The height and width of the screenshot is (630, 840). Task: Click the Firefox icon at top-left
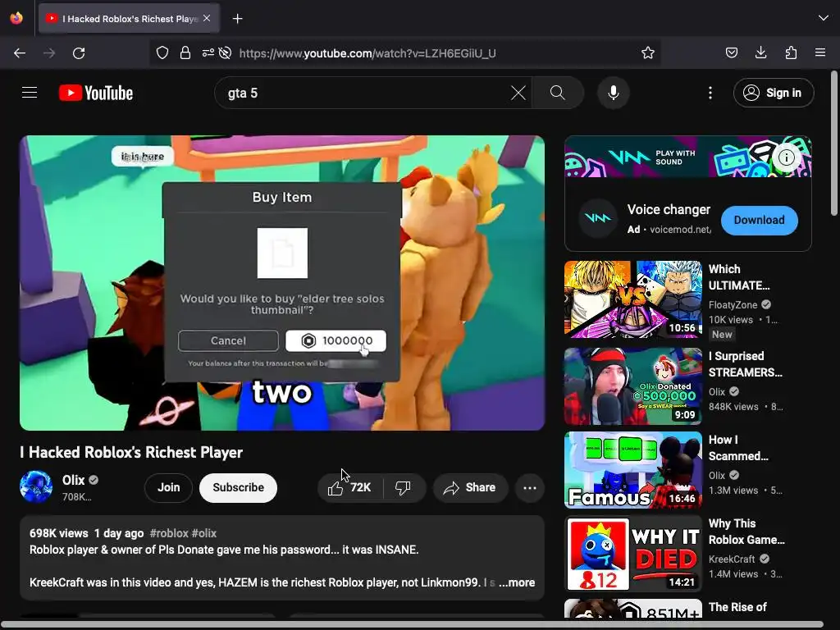pyautogui.click(x=16, y=18)
